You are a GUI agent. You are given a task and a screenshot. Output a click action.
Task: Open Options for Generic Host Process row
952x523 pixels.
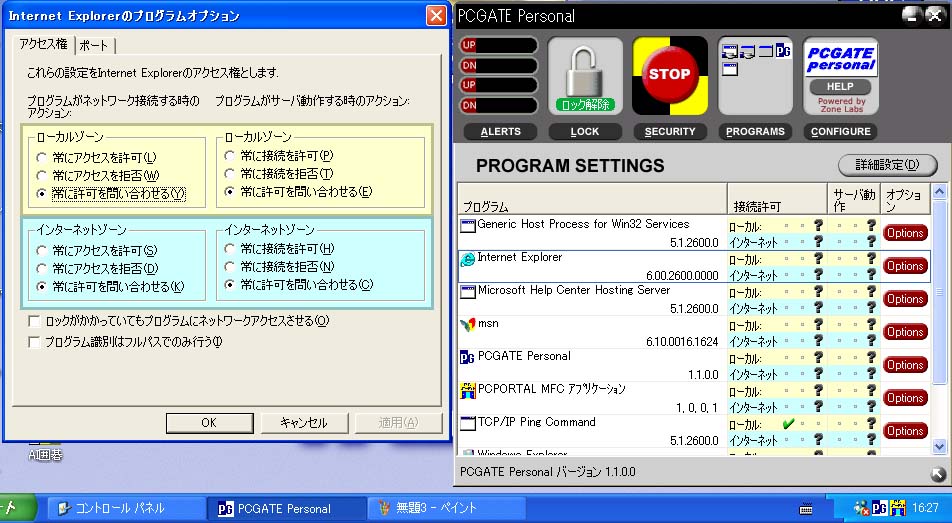(905, 233)
